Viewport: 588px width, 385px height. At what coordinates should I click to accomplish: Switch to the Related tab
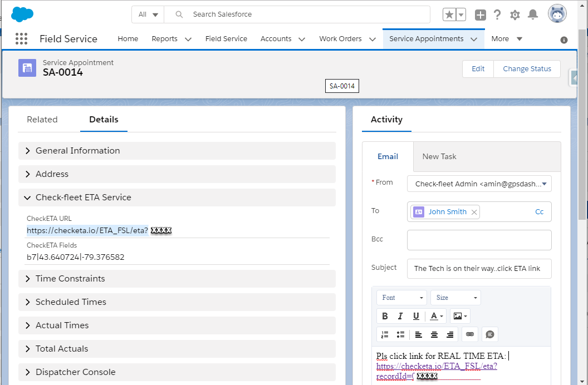42,119
